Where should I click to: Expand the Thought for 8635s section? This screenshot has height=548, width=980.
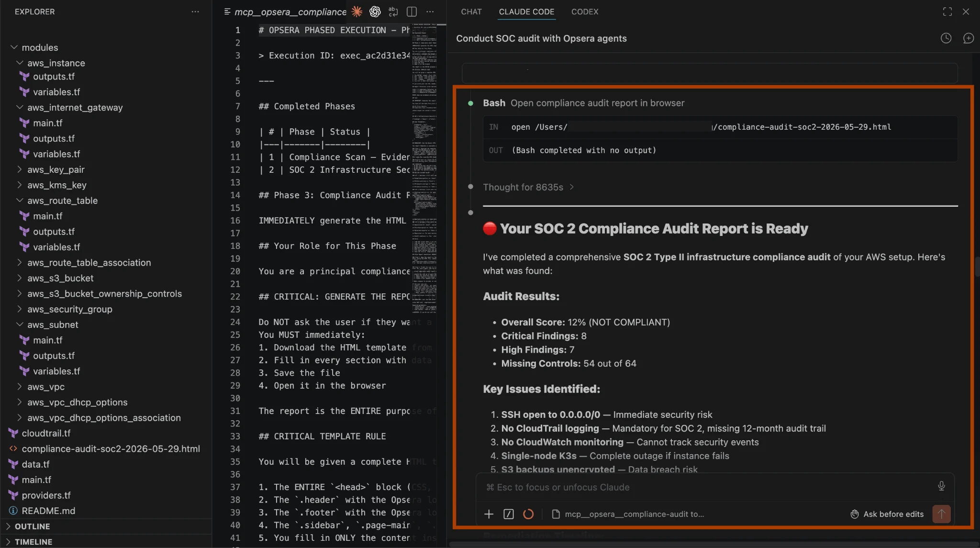tap(528, 187)
